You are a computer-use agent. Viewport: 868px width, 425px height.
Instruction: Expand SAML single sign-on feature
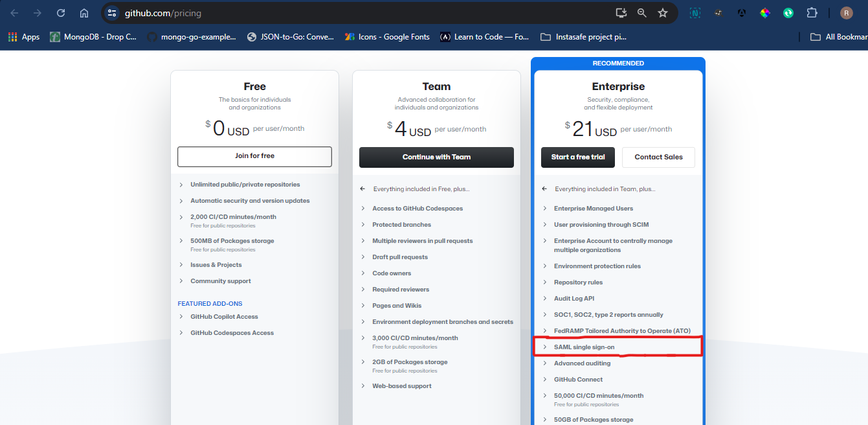click(579, 347)
